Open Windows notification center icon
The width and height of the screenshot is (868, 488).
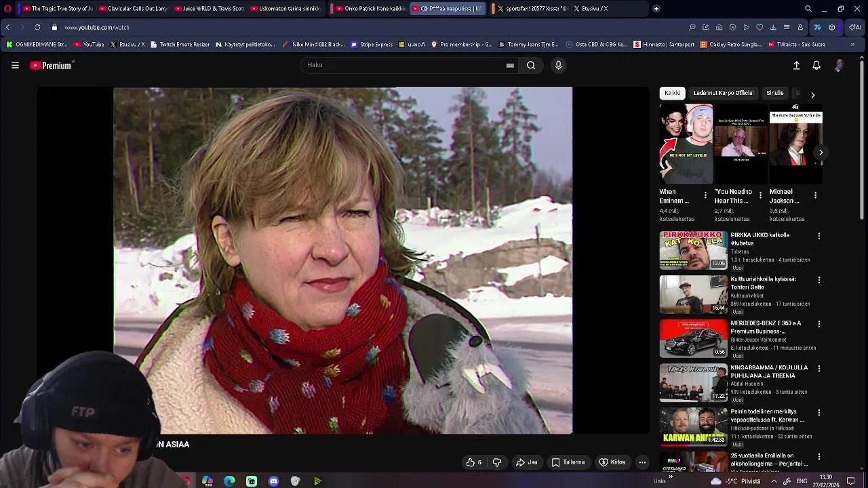click(x=850, y=481)
